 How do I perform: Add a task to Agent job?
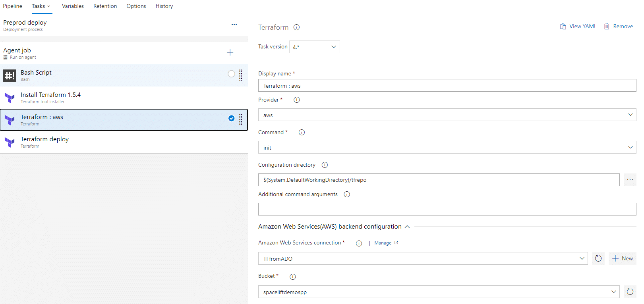pyautogui.click(x=230, y=52)
